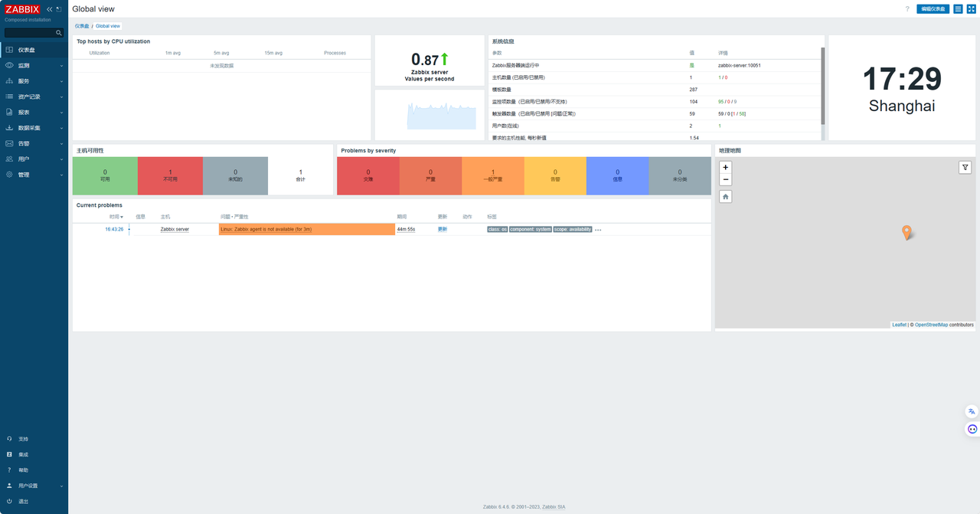Expand the 资产记录 inventory menu
980x514 pixels.
click(x=34, y=97)
